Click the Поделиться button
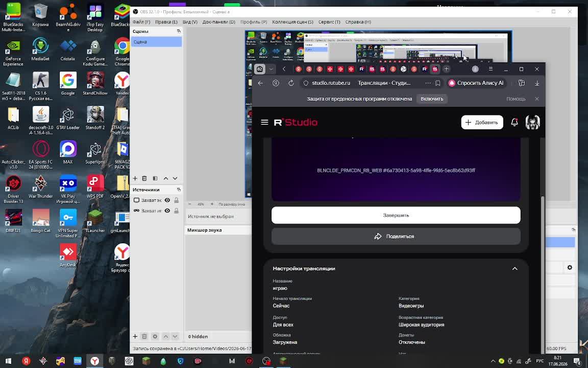The height and width of the screenshot is (368, 588). (x=396, y=236)
